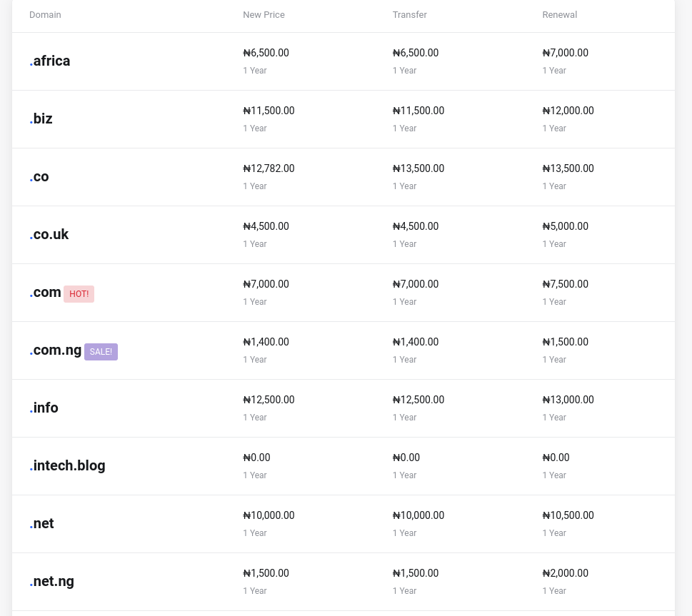The height and width of the screenshot is (616, 692).
Task: Click the .net.ng domain name
Action: pos(52,582)
